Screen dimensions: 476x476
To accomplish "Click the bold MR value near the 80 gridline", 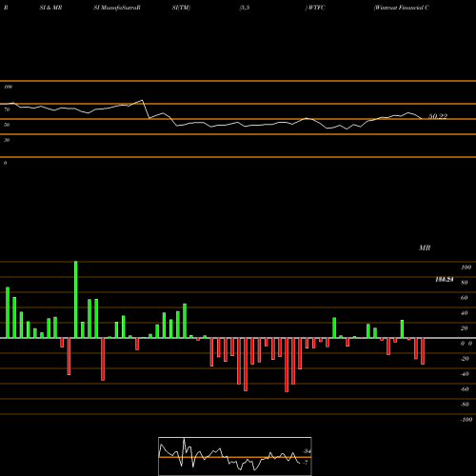I will click(445, 280).
